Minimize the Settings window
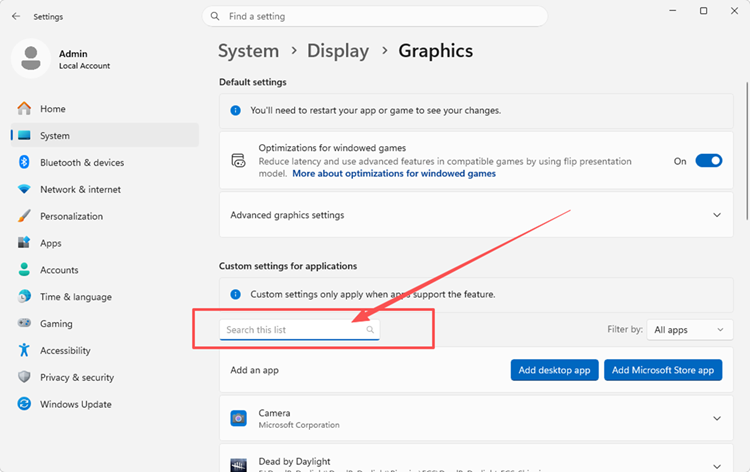 tap(673, 11)
